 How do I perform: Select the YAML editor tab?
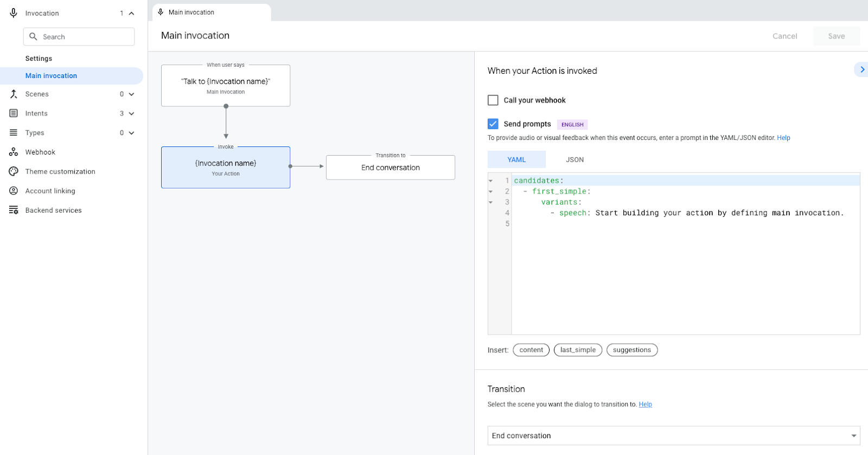516,159
